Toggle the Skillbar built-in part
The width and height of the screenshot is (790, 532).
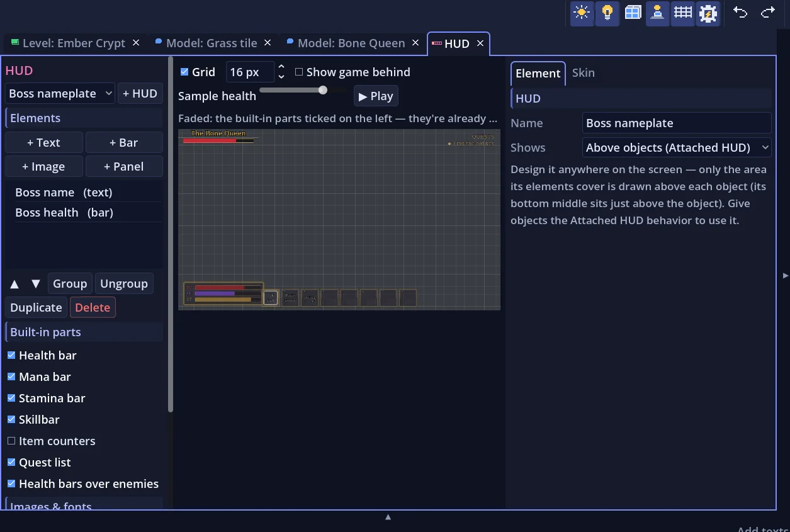[11, 419]
